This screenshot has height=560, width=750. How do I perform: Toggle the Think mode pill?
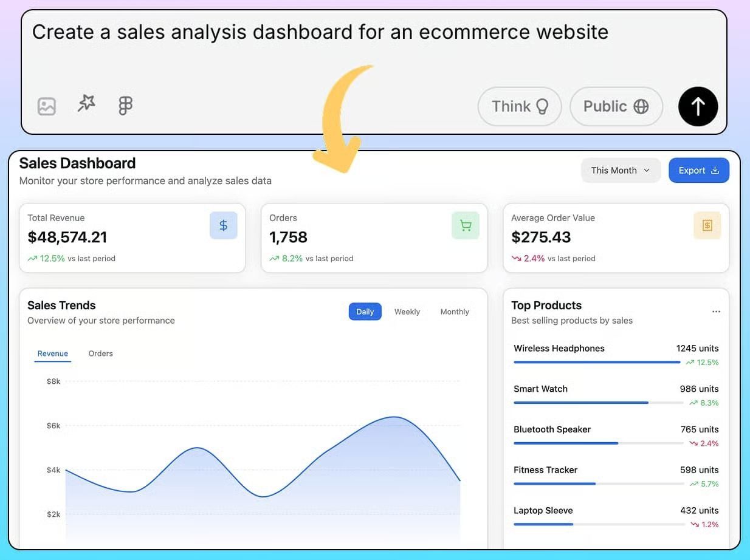(520, 106)
